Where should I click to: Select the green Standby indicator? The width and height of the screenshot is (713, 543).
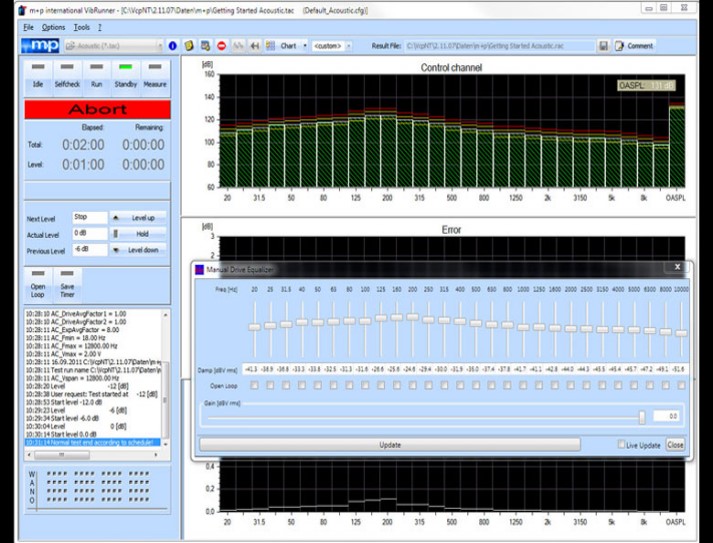click(x=126, y=77)
